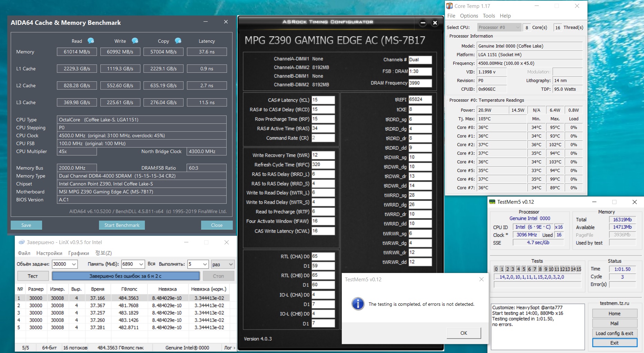Click the Core #4 103°C max temperature
Viewport: 644px width, 353px height.
[555, 162]
